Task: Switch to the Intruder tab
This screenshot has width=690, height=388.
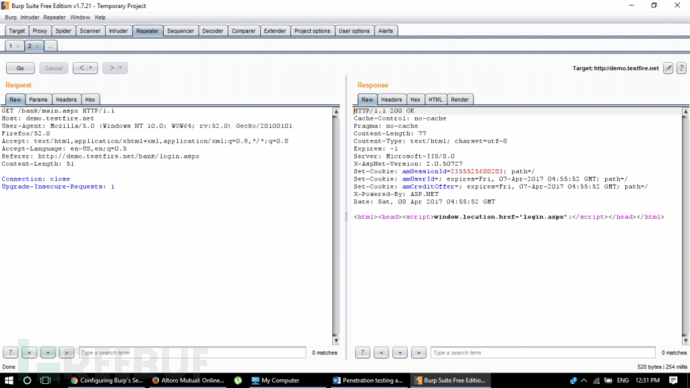Action: click(118, 31)
